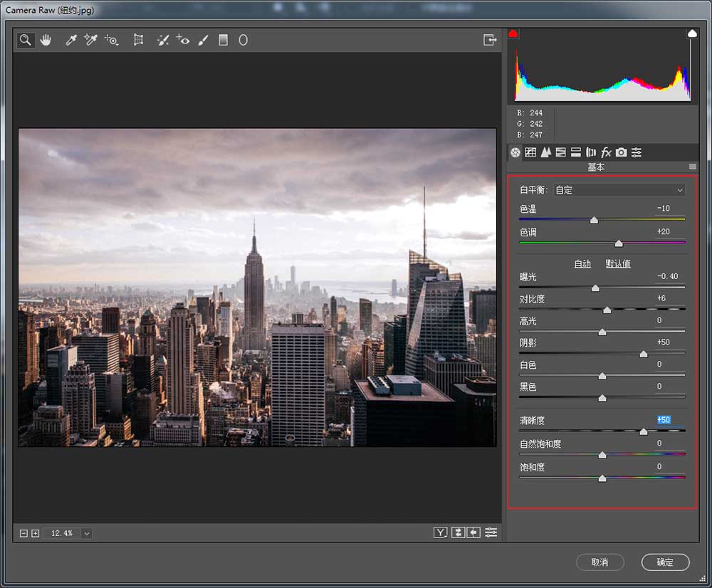712x588 pixels.
Task: Open the white balance dropdown
Action: pyautogui.click(x=619, y=190)
